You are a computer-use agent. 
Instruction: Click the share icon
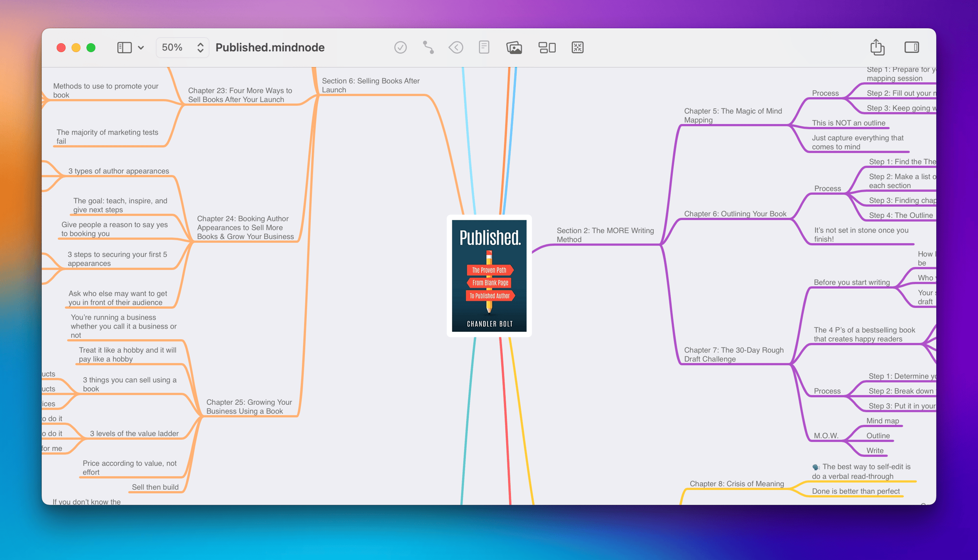877,47
